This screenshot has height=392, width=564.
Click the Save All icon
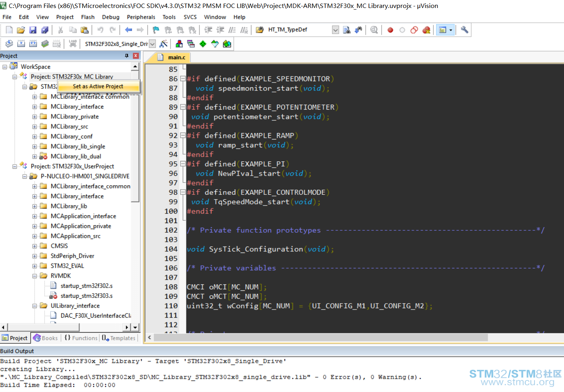tap(45, 30)
